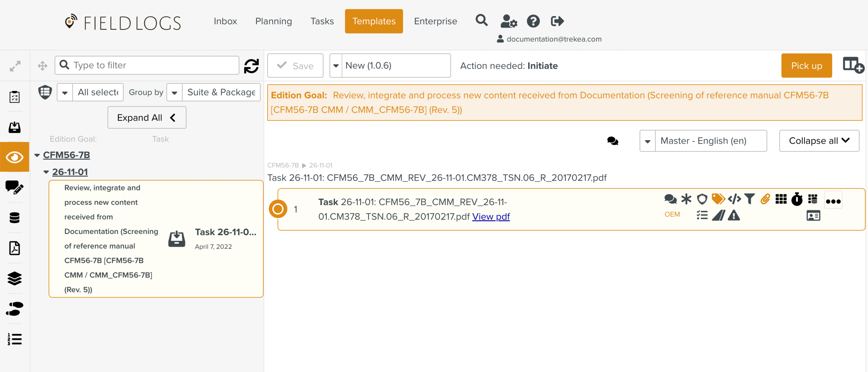This screenshot has height=372, width=868.
Task: Open the Inbox menu
Action: click(225, 21)
